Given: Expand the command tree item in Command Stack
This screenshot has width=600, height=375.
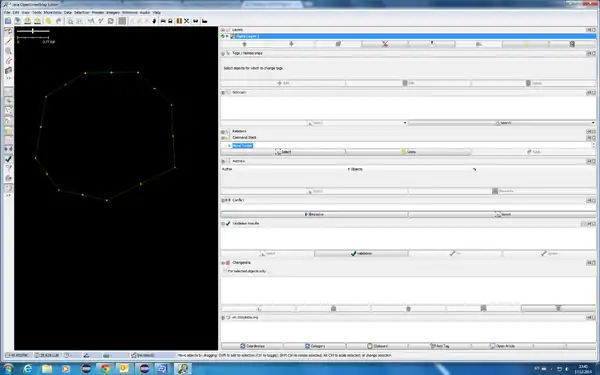Looking at the screenshot, I should coord(229,146).
